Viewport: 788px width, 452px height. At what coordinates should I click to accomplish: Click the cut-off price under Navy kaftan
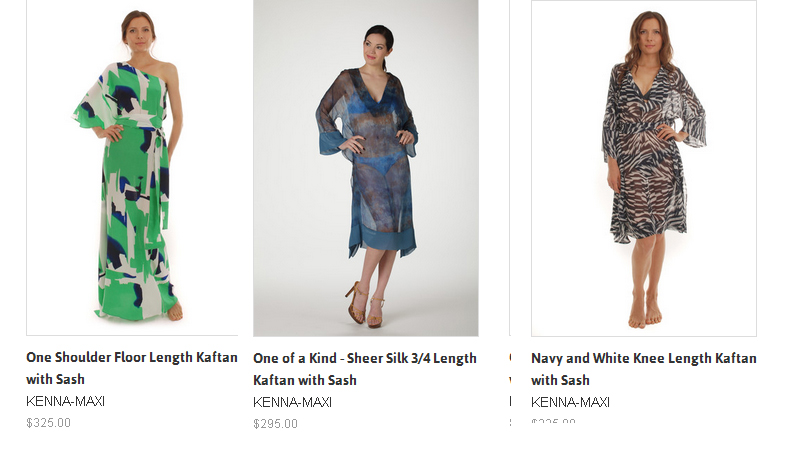coord(553,421)
